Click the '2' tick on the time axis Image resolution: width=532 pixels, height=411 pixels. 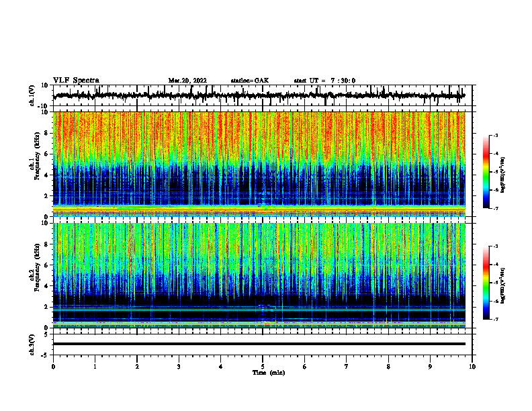click(137, 367)
